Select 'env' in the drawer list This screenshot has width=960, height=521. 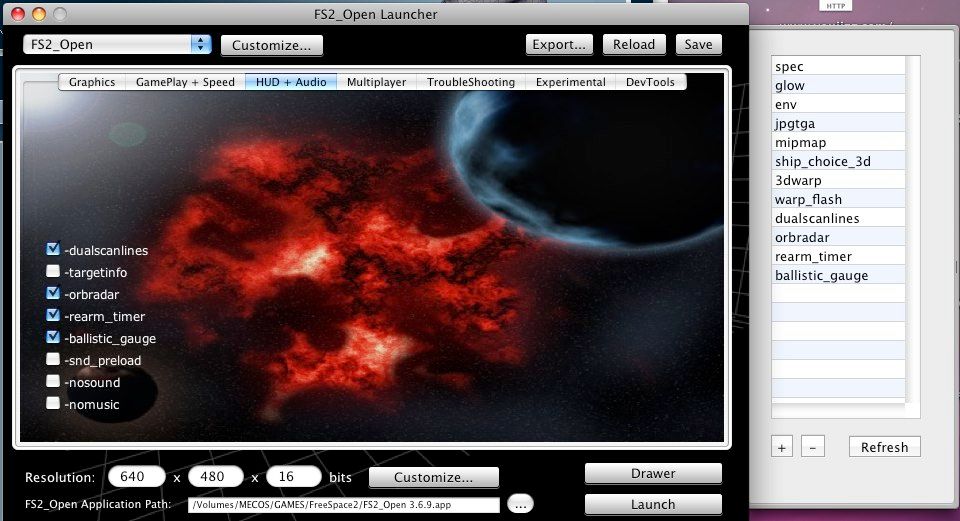click(x=838, y=104)
